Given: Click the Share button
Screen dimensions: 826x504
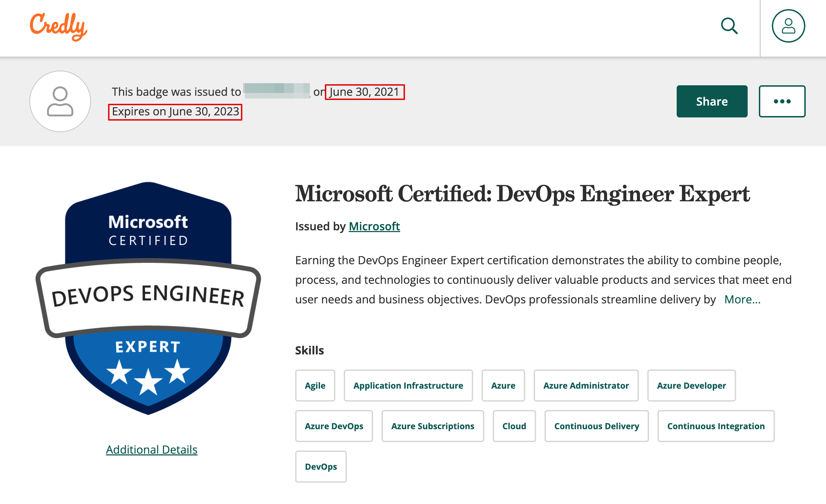Looking at the screenshot, I should click(x=712, y=101).
